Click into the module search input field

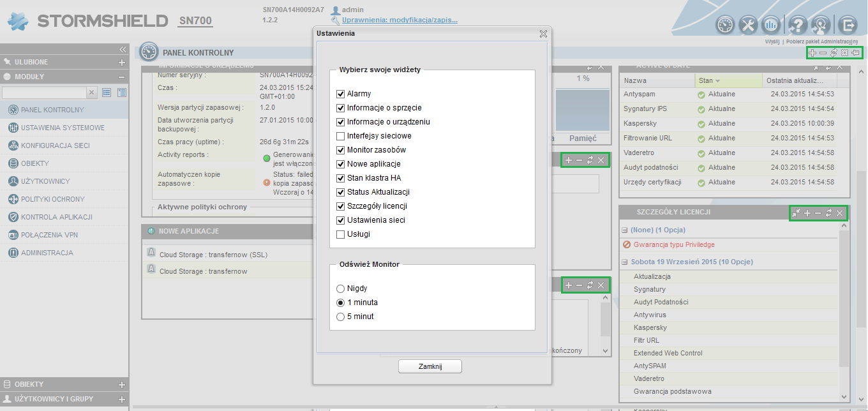44,93
